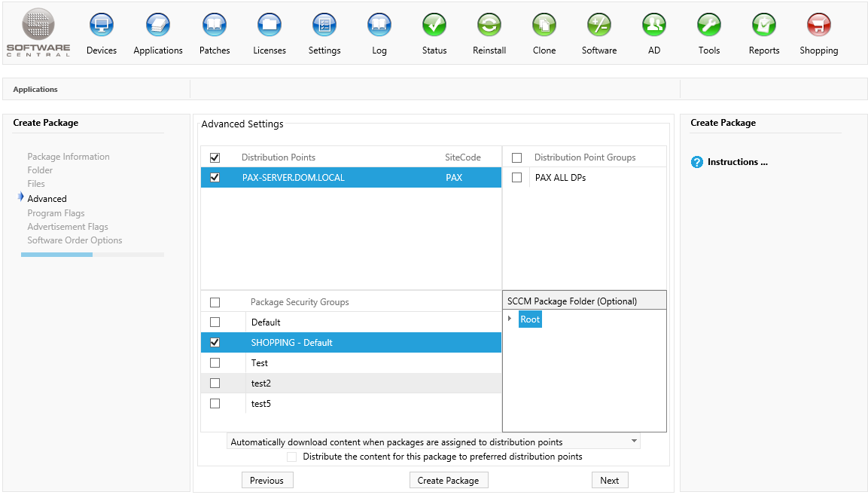Expand the Root folder tree node
Image resolution: width=868 pixels, height=495 pixels.
point(510,319)
